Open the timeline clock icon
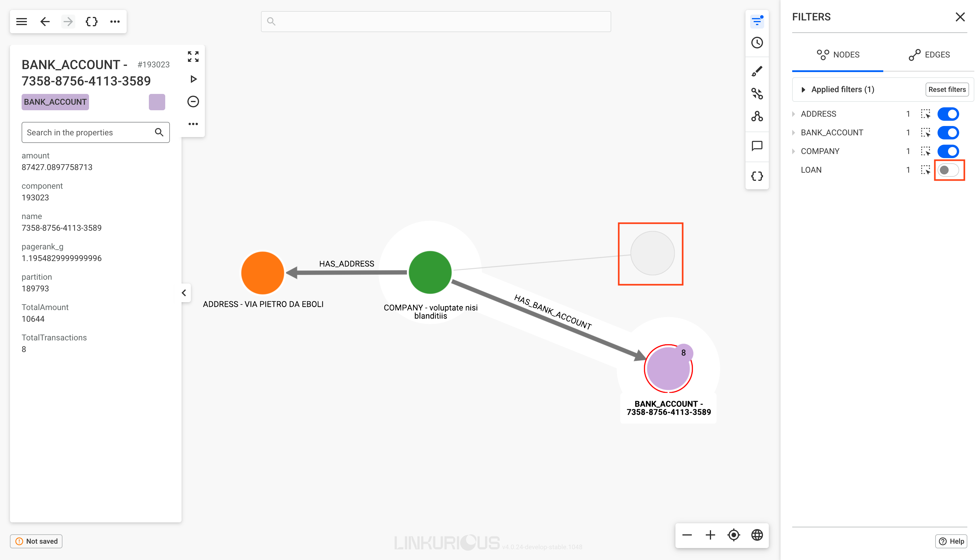Viewport: 979px width, 560px height. point(757,43)
